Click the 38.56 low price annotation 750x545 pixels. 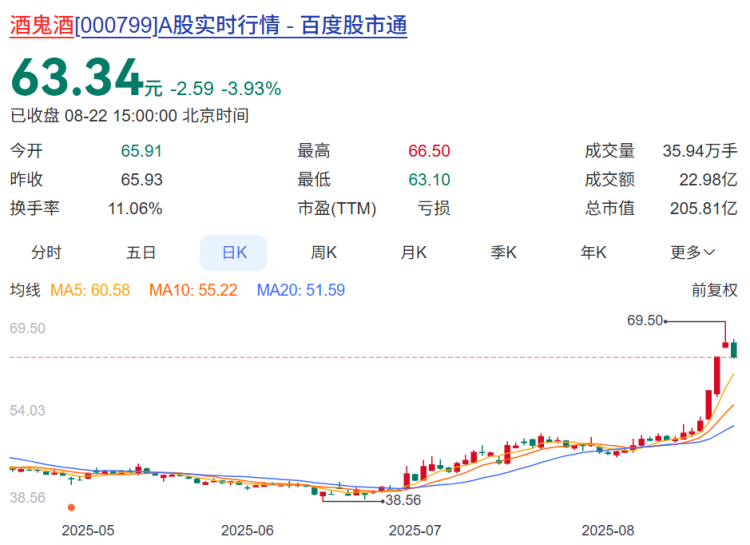click(403, 500)
